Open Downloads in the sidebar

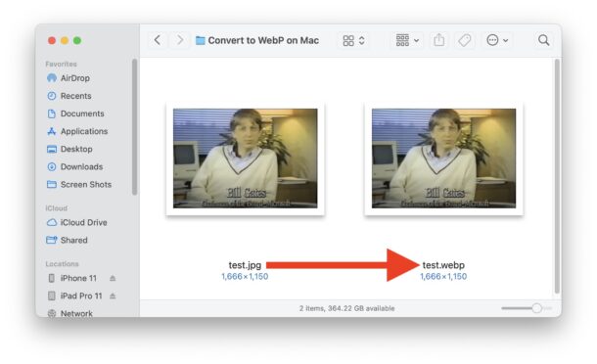82,166
